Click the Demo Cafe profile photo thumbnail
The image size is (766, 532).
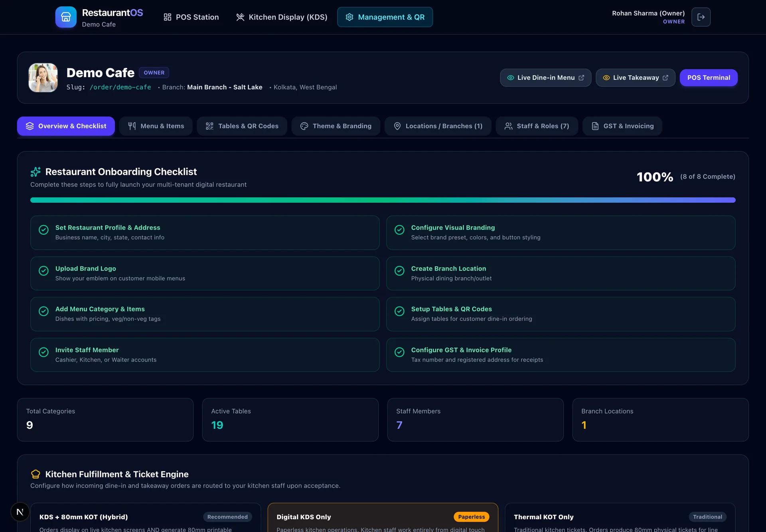point(43,78)
